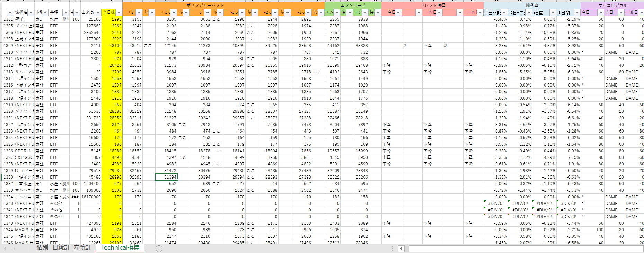Select the iシェアー name cell in row 1329
The width and height of the screenshot is (644, 253).
(24, 171)
